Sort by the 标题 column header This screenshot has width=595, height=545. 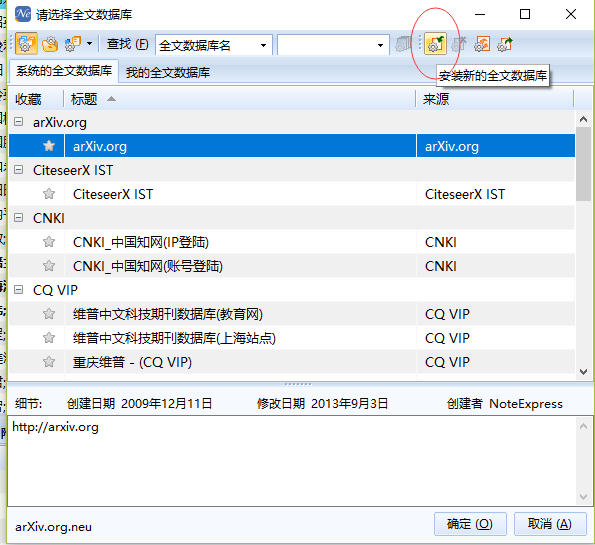tap(239, 99)
